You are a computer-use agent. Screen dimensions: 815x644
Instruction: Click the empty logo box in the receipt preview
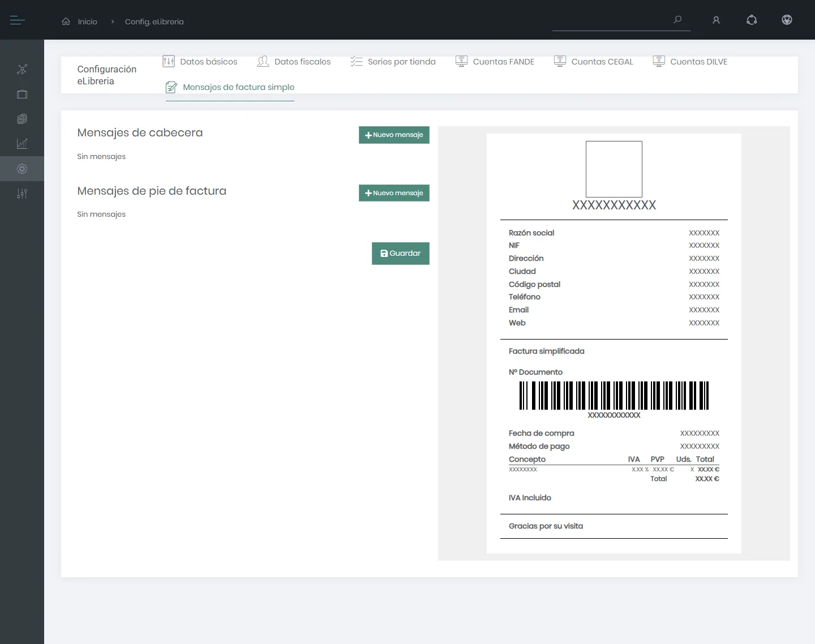point(614,169)
